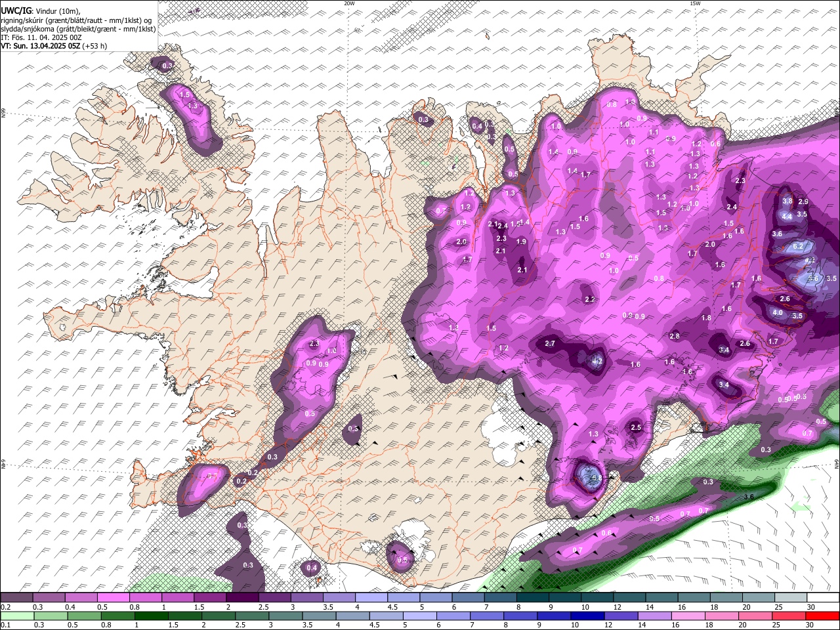840x630 pixels.
Task: Select the 30 label on the top snow legend row
Action: 810,607
